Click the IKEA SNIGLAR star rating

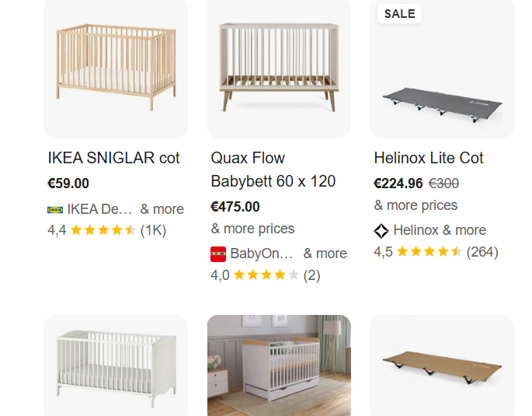click(103, 230)
